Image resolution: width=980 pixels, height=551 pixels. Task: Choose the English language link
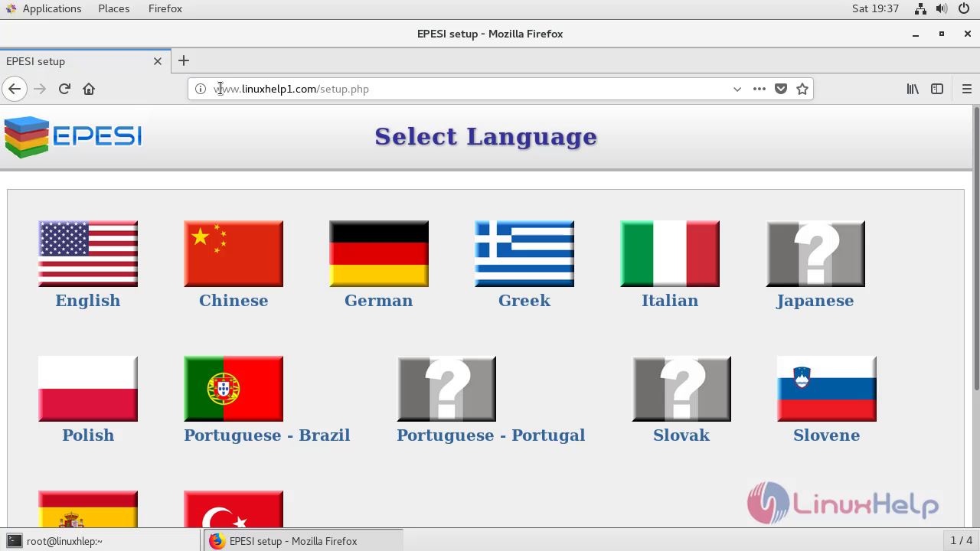[88, 301]
